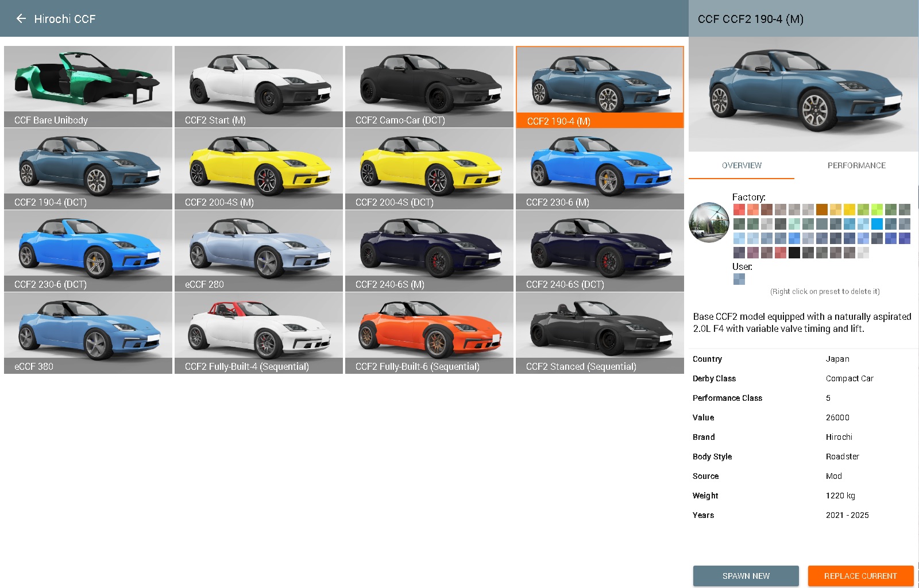This screenshot has width=919, height=588.
Task: Click the Spawn New button
Action: (746, 576)
